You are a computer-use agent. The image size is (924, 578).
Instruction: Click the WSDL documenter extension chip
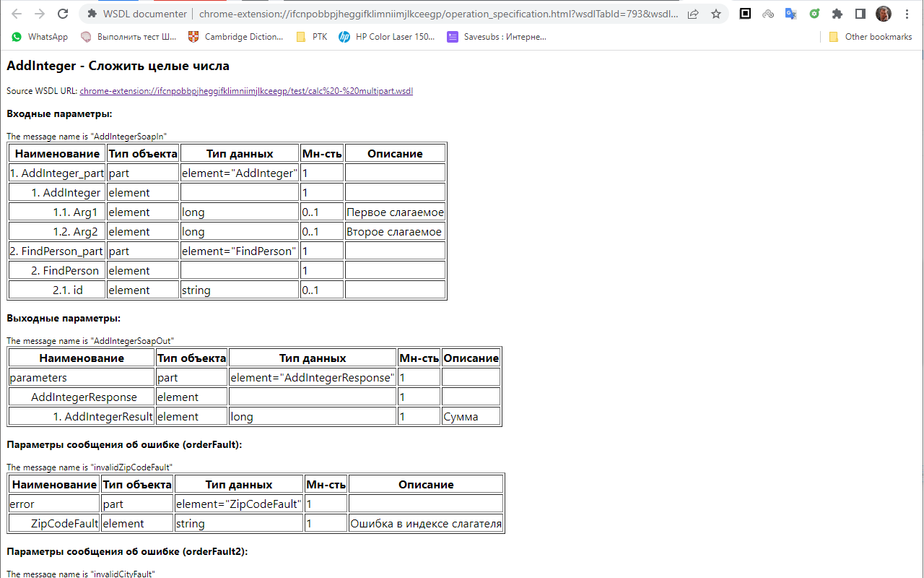[137, 14]
